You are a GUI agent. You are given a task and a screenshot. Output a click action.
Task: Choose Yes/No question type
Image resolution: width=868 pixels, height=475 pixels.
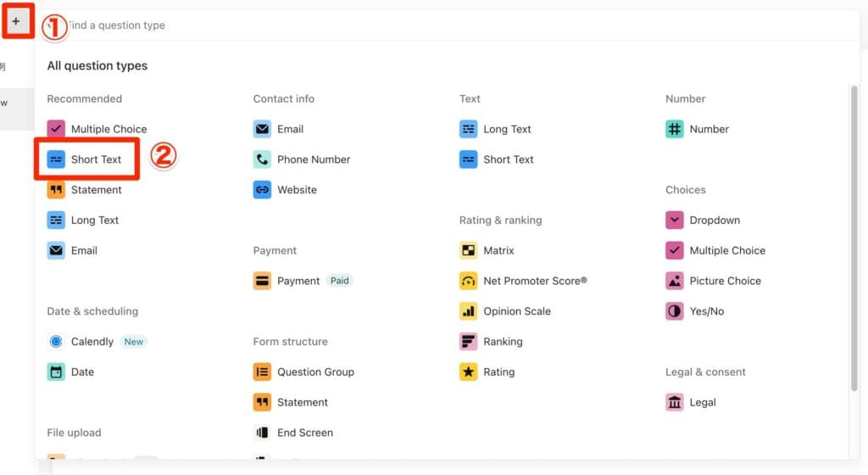click(x=706, y=311)
